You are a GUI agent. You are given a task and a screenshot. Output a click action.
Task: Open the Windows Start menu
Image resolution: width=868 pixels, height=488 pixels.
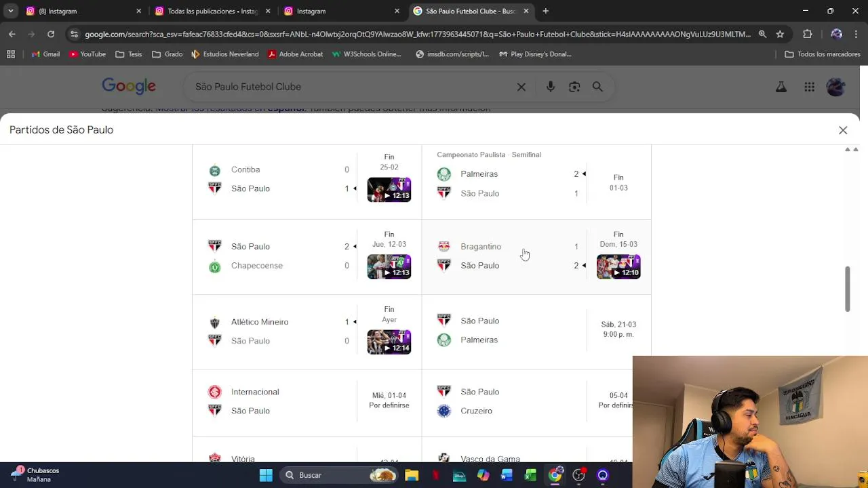pos(266,475)
